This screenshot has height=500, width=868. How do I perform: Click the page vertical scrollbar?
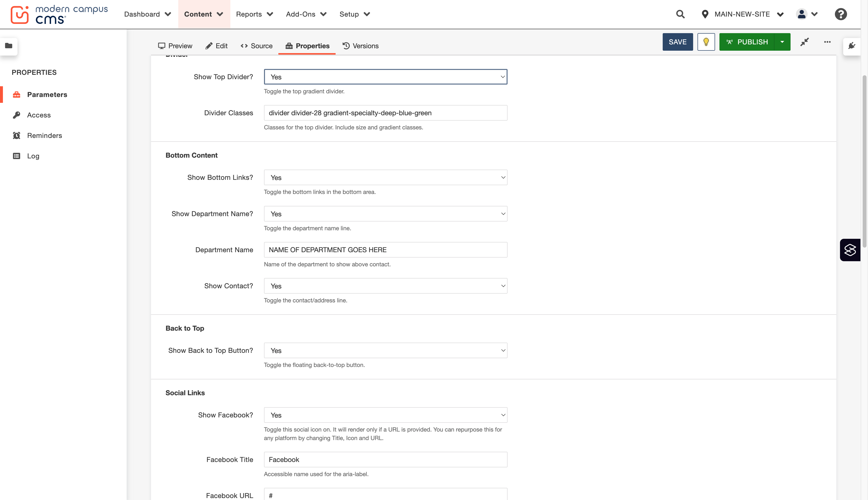[864, 161]
